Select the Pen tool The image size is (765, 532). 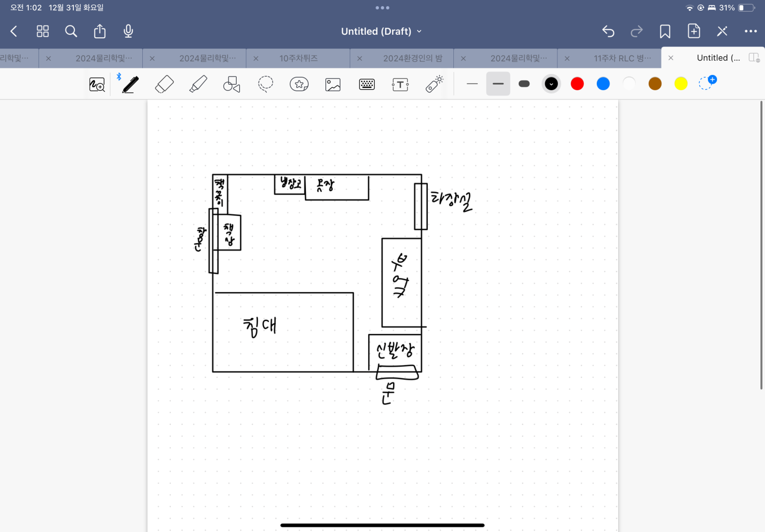click(x=131, y=84)
